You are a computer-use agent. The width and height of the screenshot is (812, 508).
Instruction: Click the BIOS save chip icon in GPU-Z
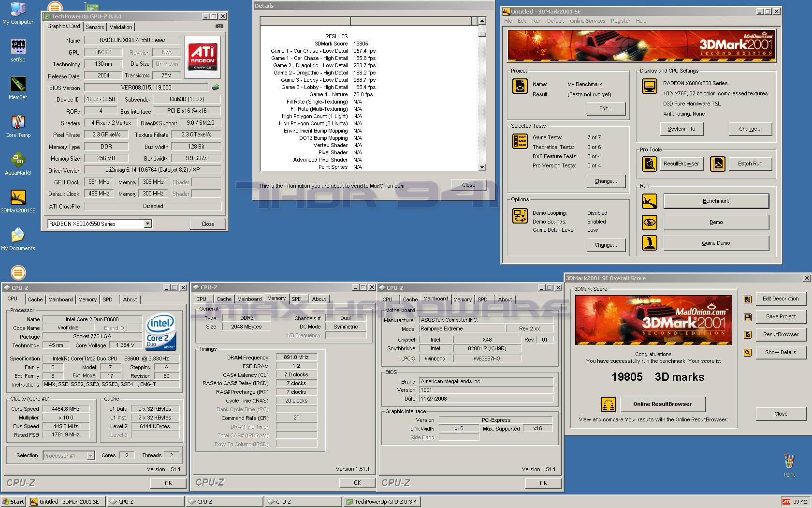[x=216, y=88]
